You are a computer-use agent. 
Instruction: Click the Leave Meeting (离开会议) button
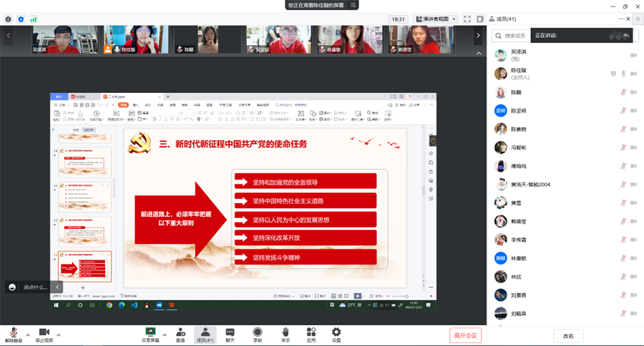(467, 335)
